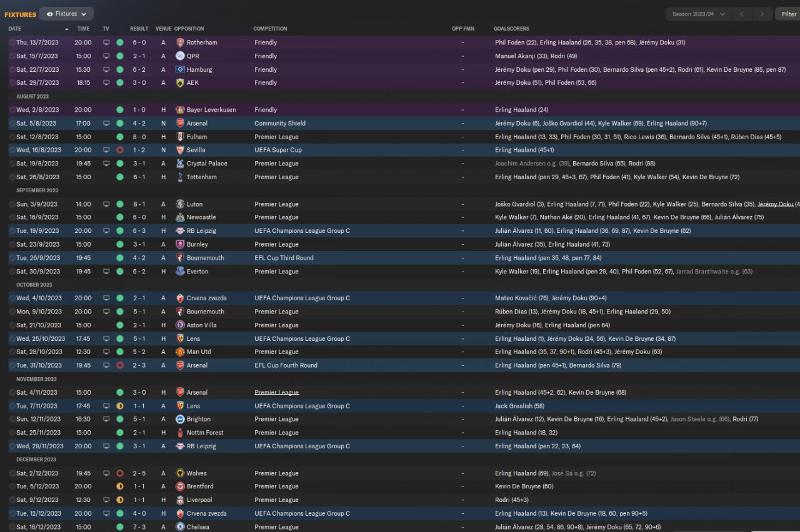Sort by the TIME column header
800x532 pixels.
coord(83,29)
